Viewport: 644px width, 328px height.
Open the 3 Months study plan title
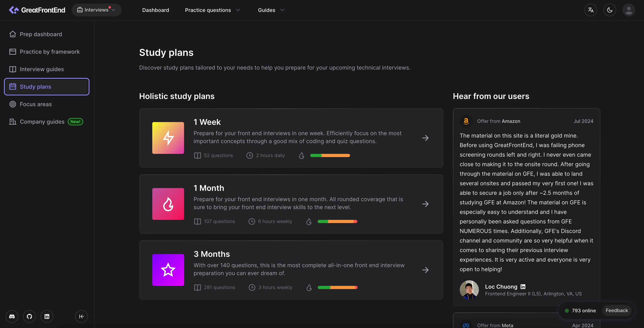pyautogui.click(x=212, y=254)
